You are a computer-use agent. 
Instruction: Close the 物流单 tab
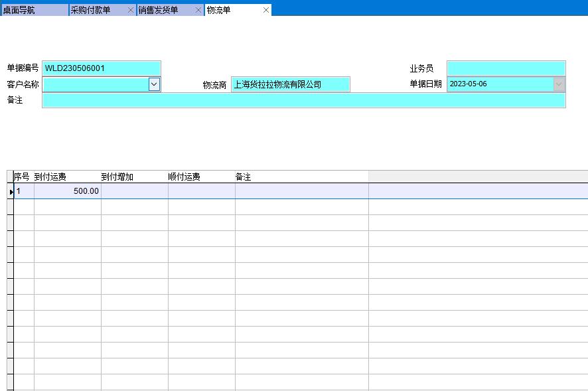click(266, 10)
